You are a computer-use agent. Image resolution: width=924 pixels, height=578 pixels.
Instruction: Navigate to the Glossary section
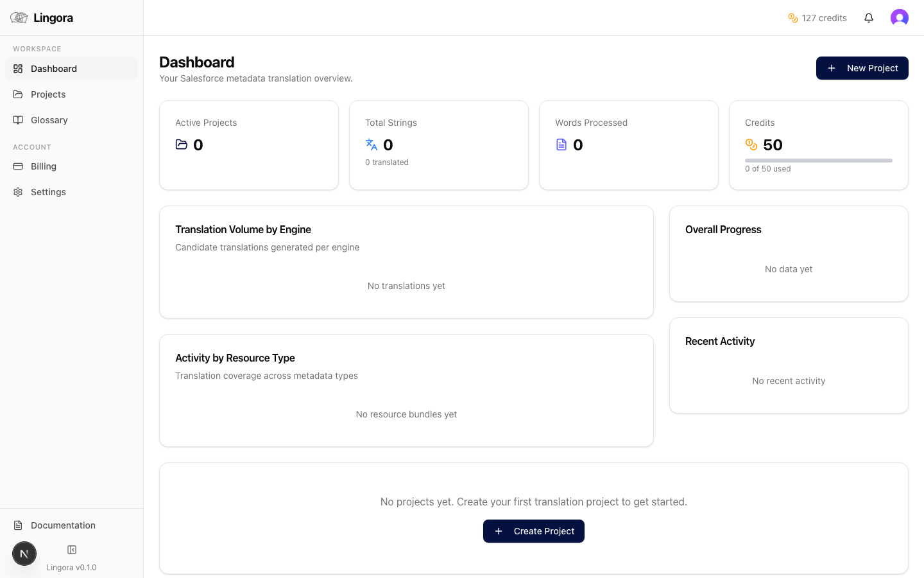click(49, 120)
